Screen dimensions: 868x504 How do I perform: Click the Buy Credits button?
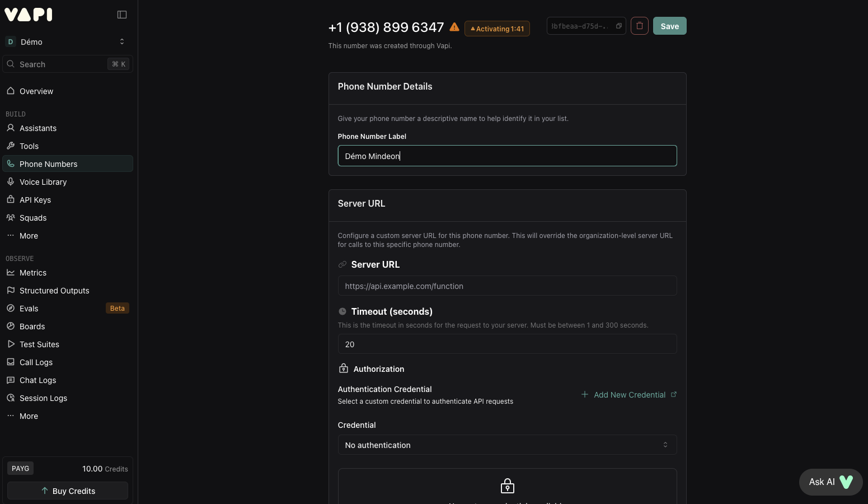coord(68,491)
